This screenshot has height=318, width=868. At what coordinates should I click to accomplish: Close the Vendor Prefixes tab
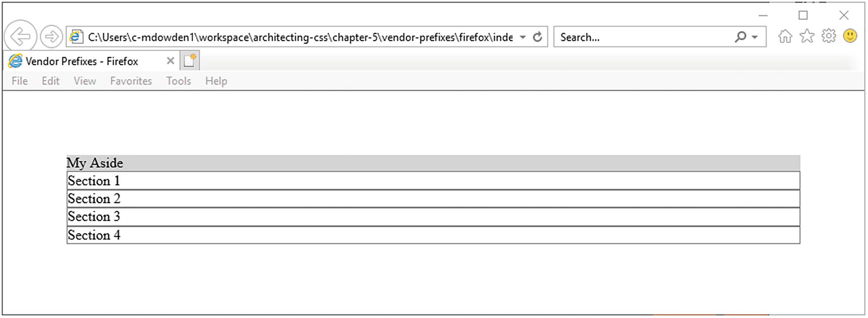click(170, 61)
